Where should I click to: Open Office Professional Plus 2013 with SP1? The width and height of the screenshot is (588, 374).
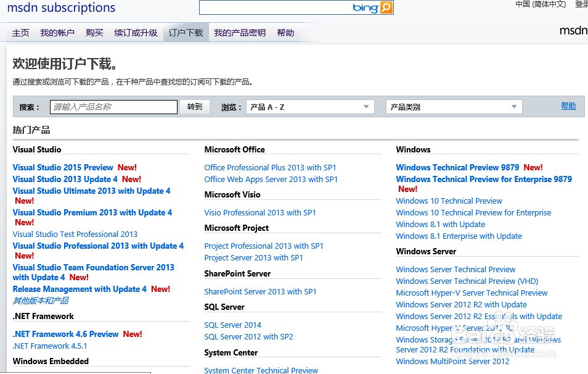pos(270,167)
